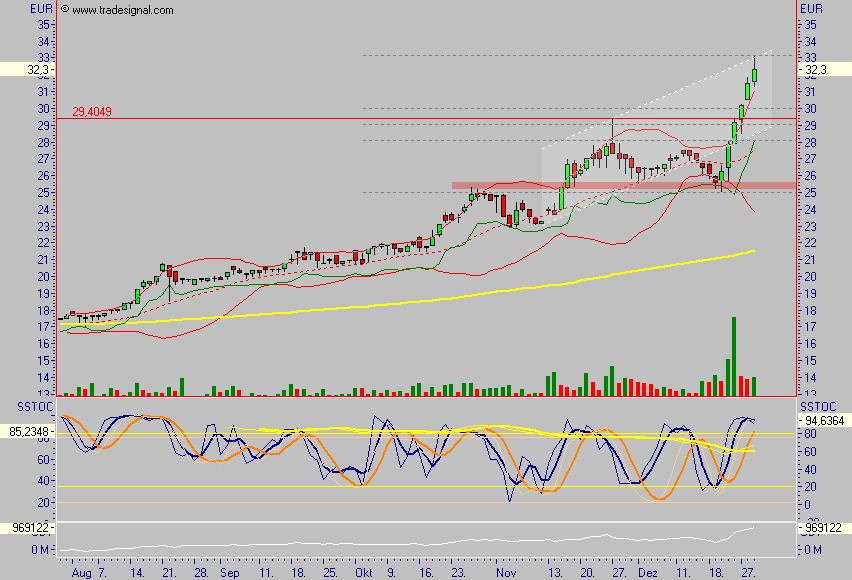Click the SSTOC indicator label on the right
This screenshot has height=580, width=852.
coord(820,408)
